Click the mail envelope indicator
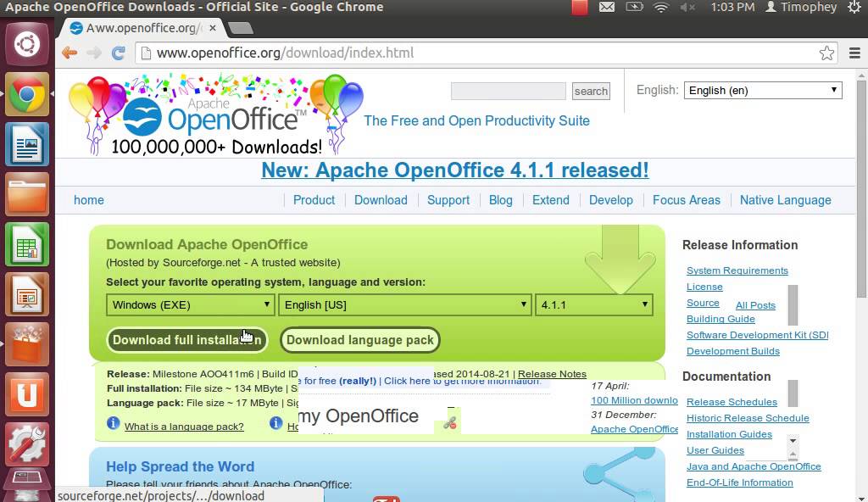The width and height of the screenshot is (868, 502). (x=607, y=7)
